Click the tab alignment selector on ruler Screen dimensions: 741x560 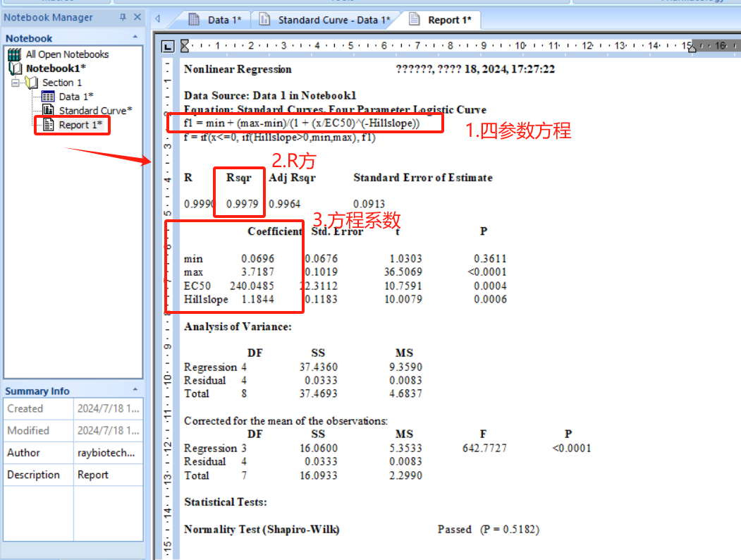coord(168,46)
